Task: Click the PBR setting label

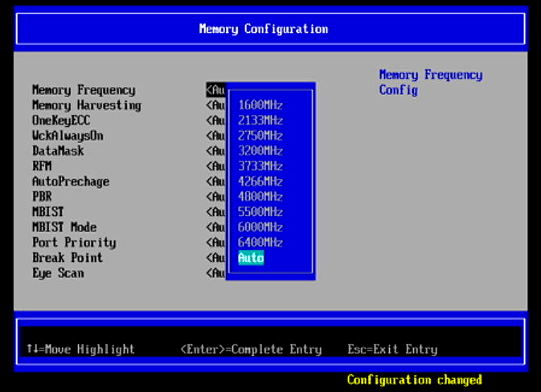Action: tap(42, 197)
